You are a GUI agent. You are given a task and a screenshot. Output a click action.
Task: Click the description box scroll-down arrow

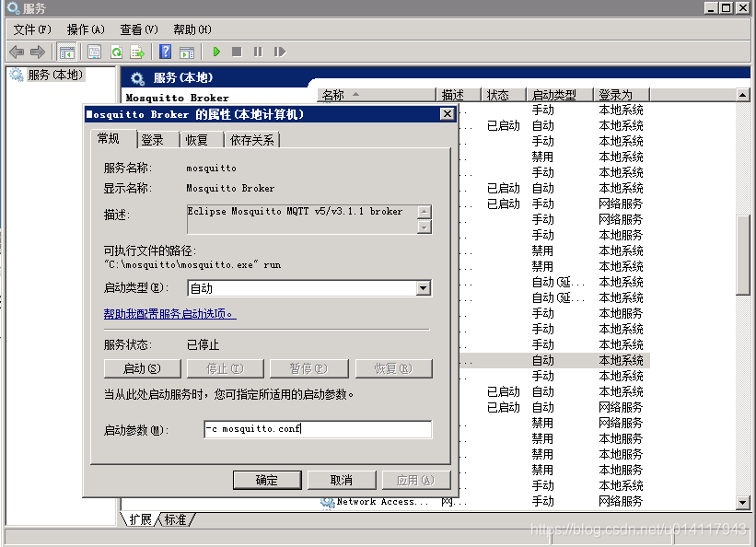424,227
